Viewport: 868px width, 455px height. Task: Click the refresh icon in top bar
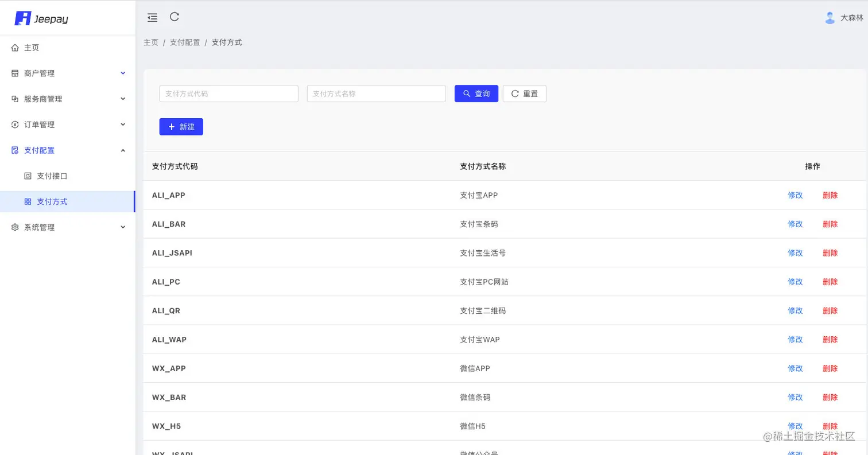click(x=175, y=17)
